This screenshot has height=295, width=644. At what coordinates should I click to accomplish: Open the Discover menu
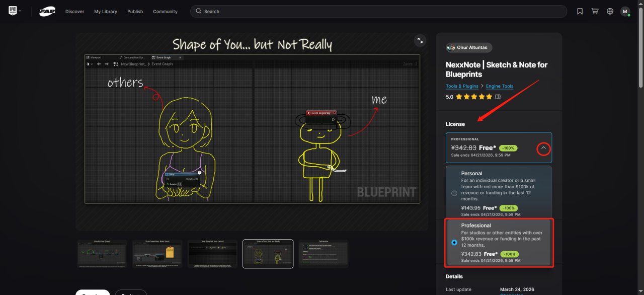75,12
